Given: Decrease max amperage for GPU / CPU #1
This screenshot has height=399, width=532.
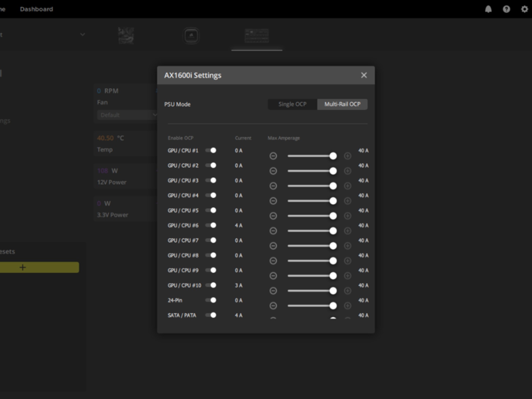Looking at the screenshot, I should (273, 156).
